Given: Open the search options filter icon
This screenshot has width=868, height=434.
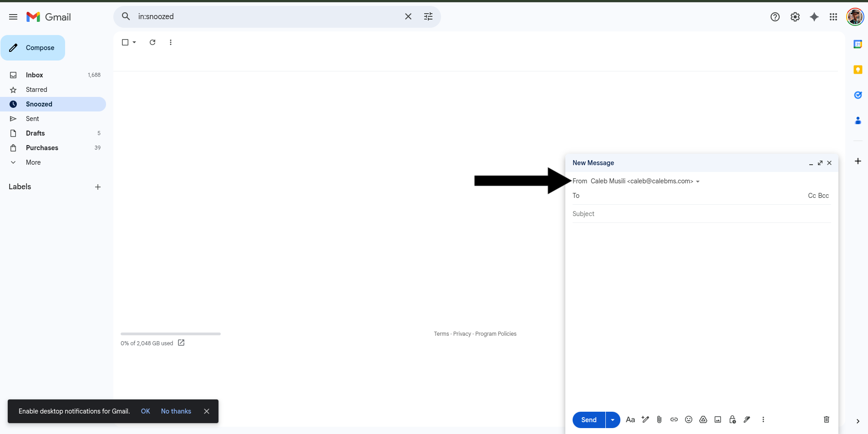Looking at the screenshot, I should click(x=428, y=16).
